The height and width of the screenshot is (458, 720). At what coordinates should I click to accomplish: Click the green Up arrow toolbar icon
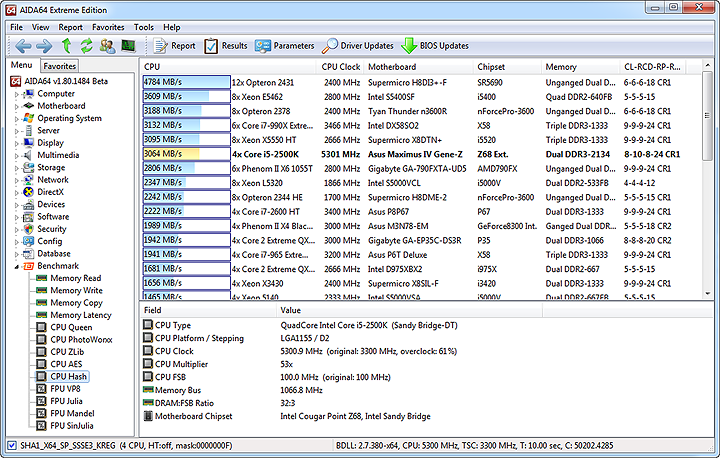coord(67,45)
